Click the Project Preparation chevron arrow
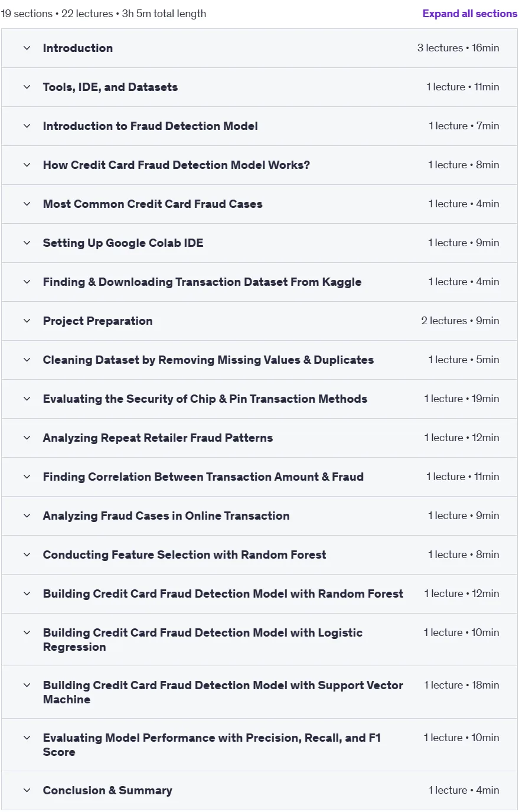The image size is (519, 812). pyautogui.click(x=27, y=321)
